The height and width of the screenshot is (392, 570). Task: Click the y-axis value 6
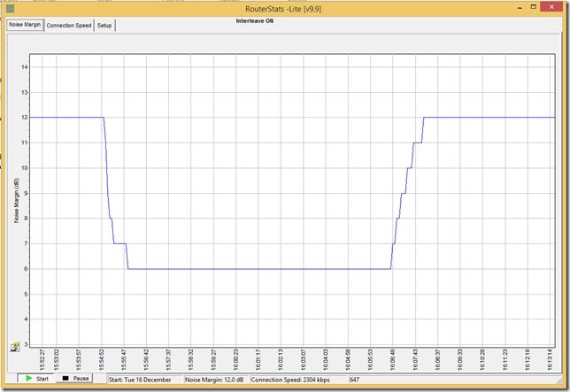(26, 269)
